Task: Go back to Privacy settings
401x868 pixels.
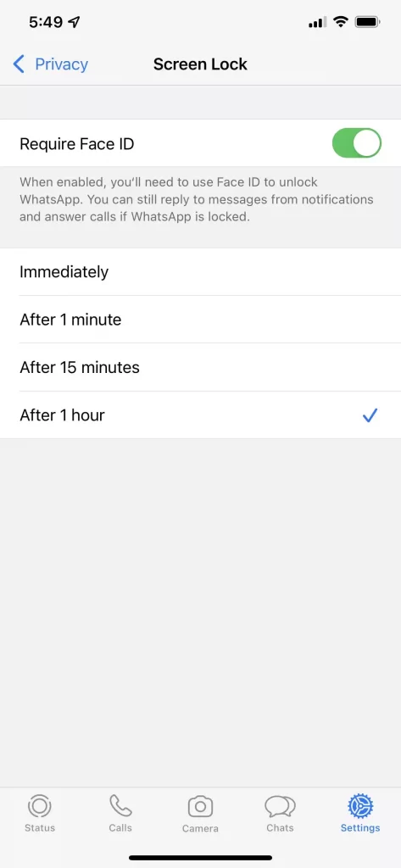Action: coord(50,64)
